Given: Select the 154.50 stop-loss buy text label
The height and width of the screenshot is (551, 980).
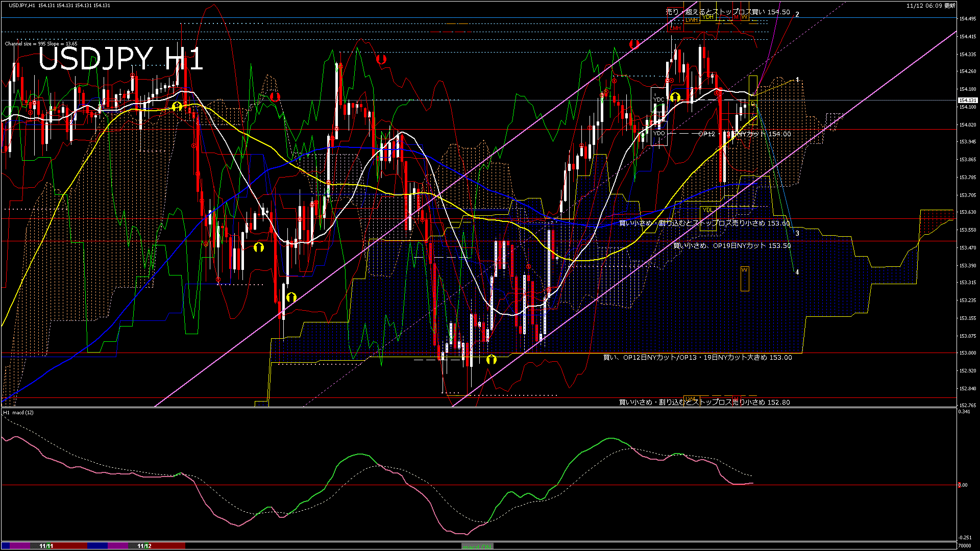Looking at the screenshot, I should pyautogui.click(x=728, y=12).
